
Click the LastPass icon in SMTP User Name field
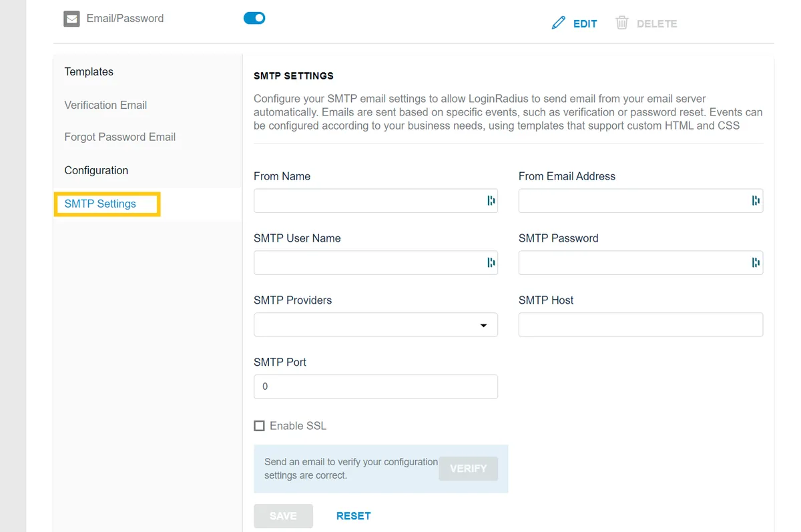[491, 262]
